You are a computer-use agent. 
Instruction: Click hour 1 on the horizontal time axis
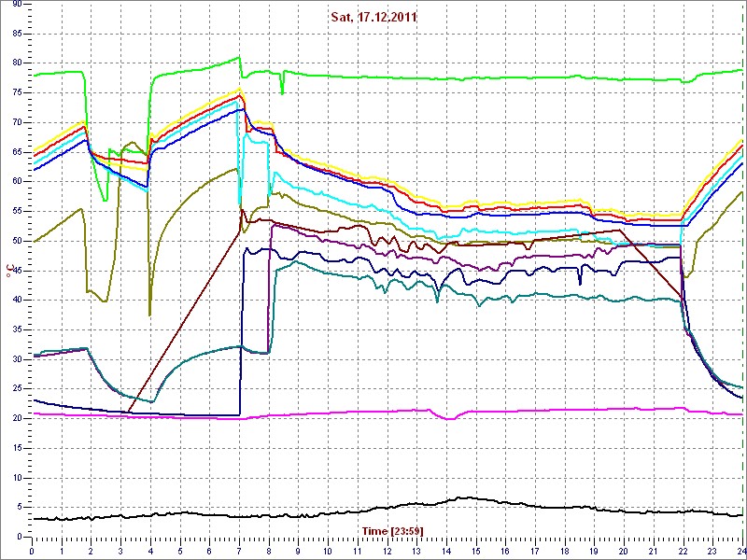click(x=62, y=551)
